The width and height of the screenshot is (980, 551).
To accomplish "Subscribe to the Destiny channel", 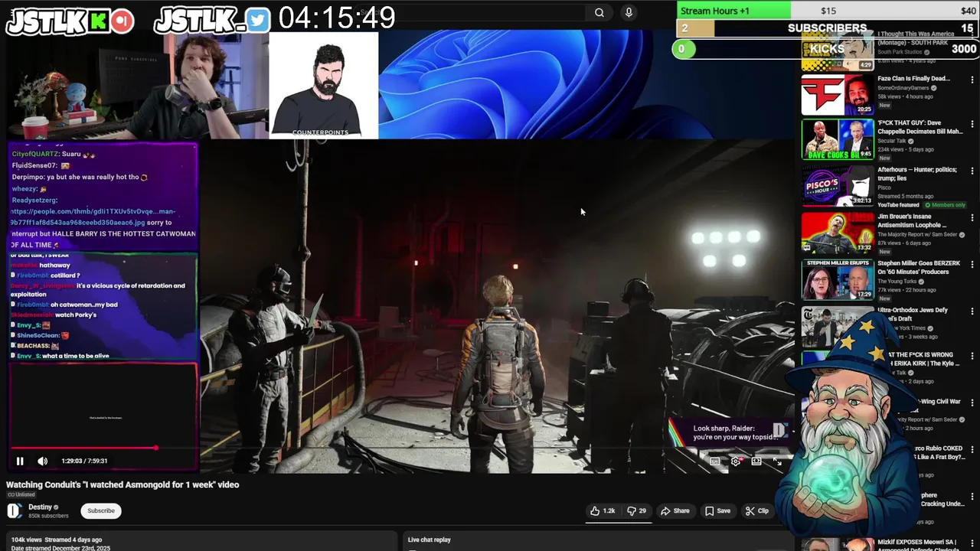I will coord(101,510).
